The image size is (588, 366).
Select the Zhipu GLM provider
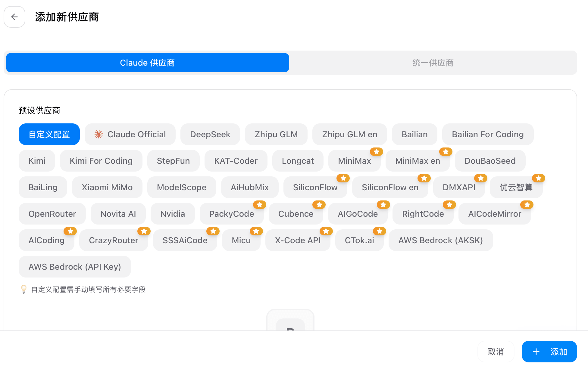[x=276, y=134]
